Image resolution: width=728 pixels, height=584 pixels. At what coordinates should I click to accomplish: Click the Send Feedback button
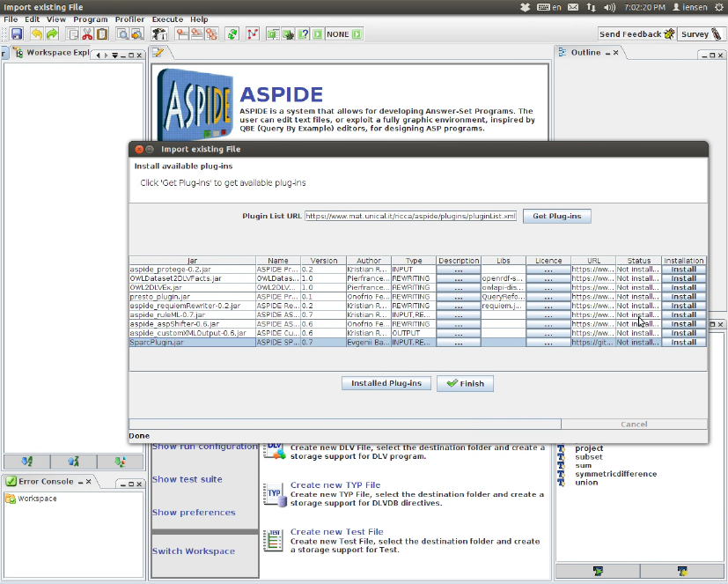[x=636, y=34]
